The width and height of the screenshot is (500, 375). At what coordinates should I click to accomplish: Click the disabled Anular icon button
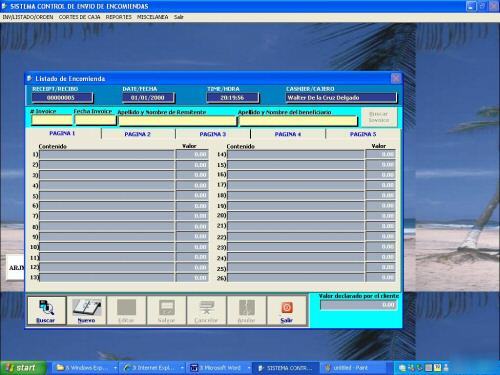tap(246, 311)
